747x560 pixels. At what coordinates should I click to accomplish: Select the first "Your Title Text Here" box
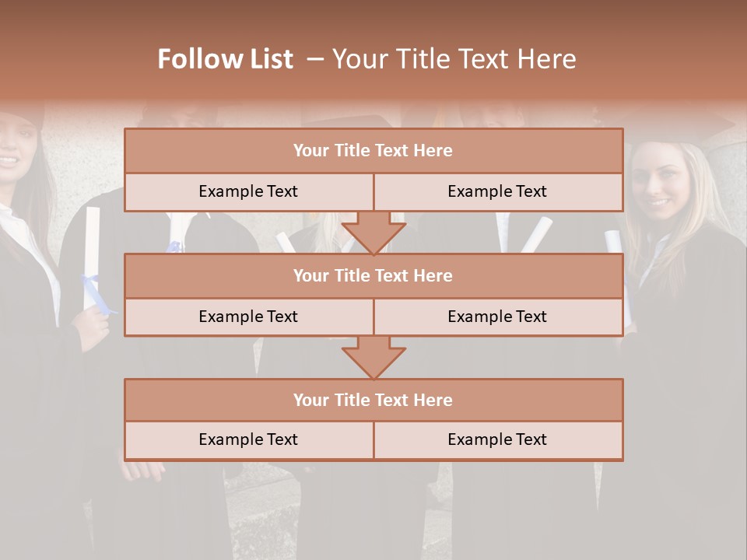click(373, 150)
